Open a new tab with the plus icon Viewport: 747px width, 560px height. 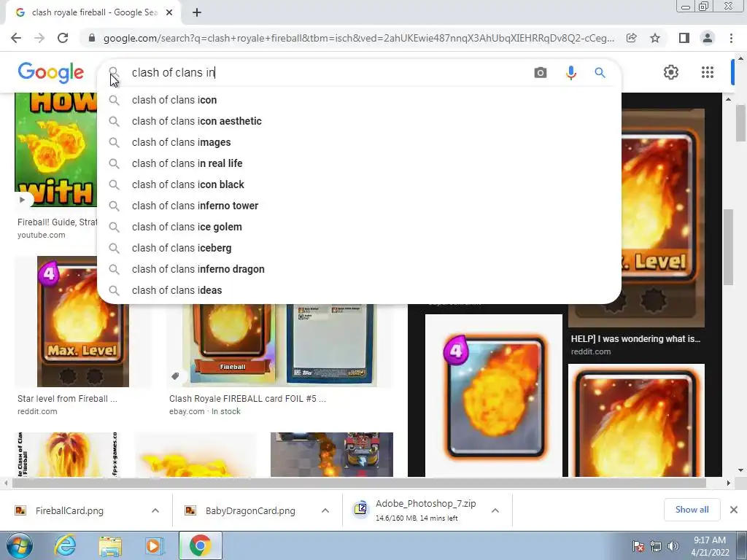[x=197, y=12]
